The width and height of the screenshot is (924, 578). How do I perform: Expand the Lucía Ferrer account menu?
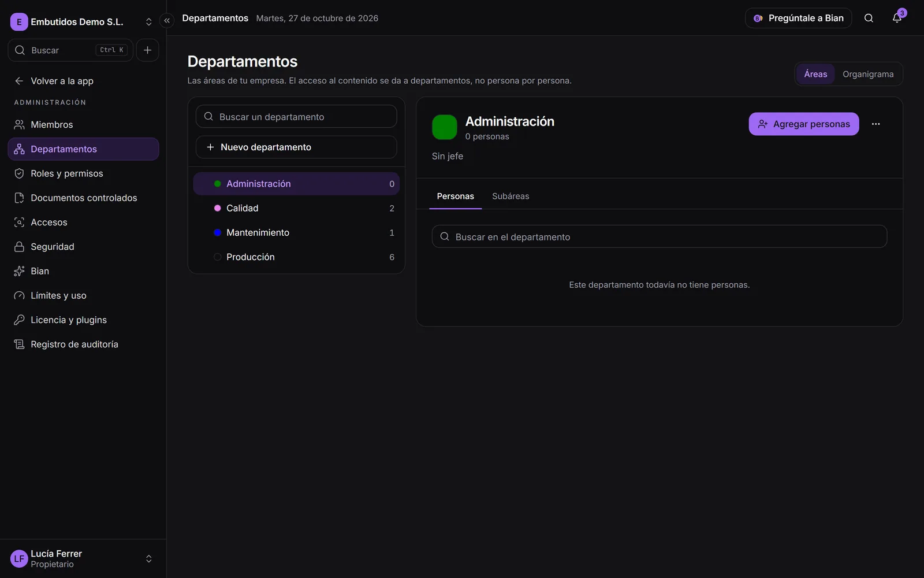[x=148, y=559]
